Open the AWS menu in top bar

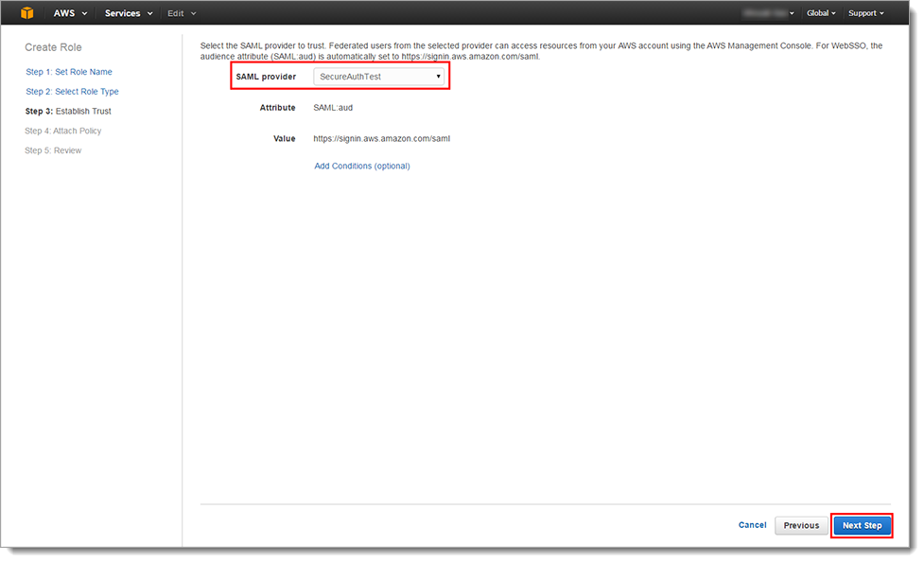(70, 13)
